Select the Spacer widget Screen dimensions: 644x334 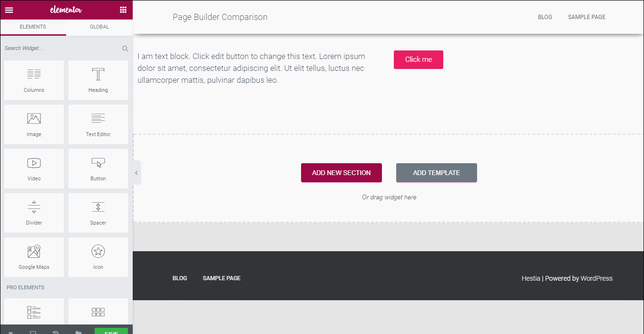pyautogui.click(x=98, y=213)
